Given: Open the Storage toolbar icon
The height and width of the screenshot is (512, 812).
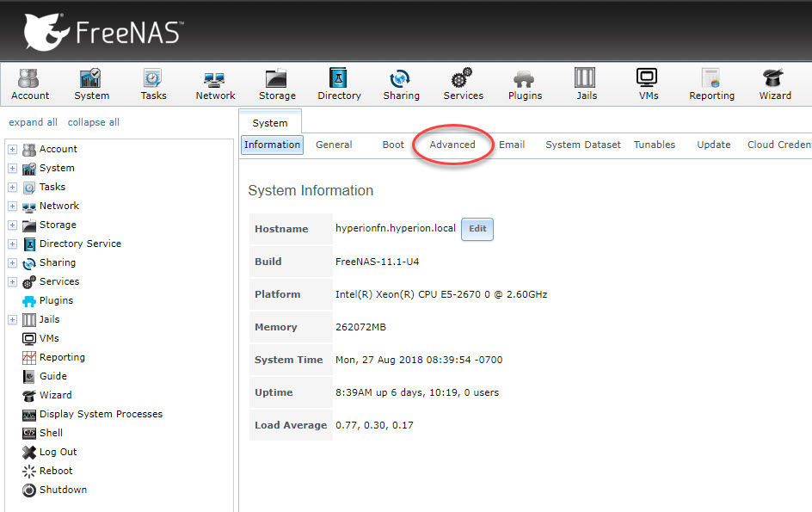Looking at the screenshot, I should point(277,84).
